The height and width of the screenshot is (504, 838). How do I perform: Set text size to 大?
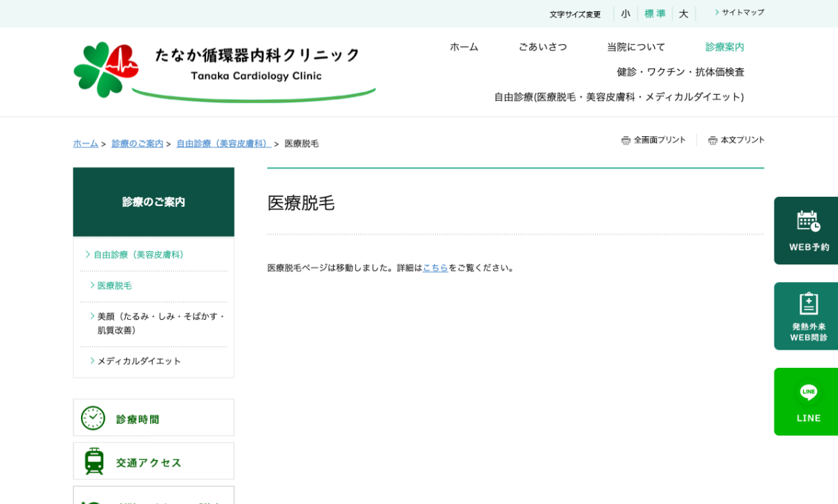[x=684, y=14]
